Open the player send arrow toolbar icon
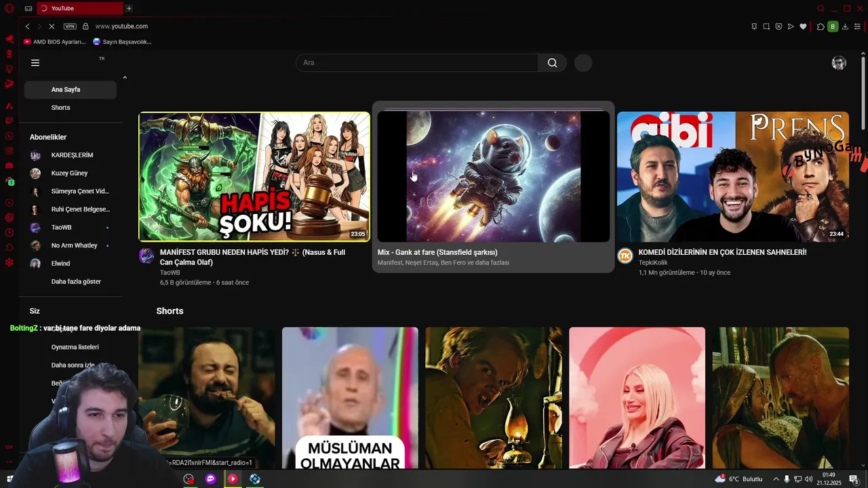Screen dimensions: 868x488 point(791,26)
